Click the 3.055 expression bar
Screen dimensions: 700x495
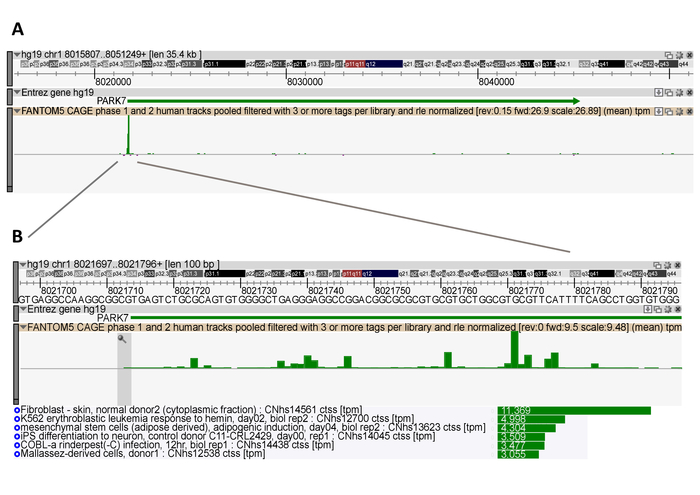point(518,454)
